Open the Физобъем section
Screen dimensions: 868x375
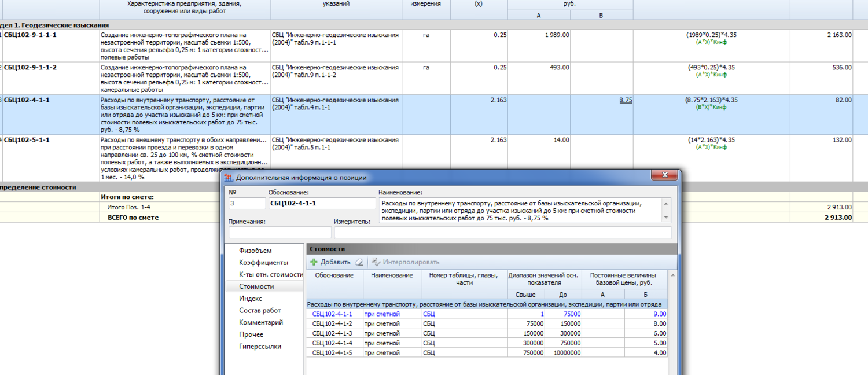255,251
